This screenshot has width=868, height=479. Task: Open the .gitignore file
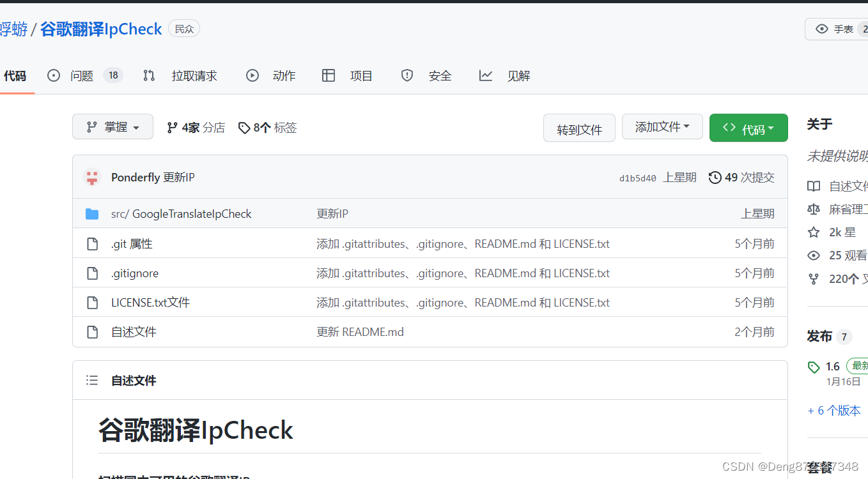(135, 273)
